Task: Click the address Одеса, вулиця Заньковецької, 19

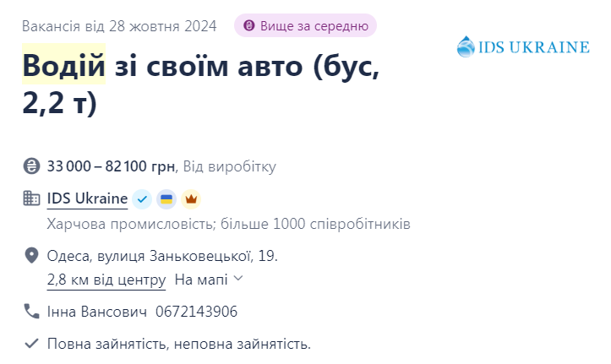Action: pyautogui.click(x=162, y=256)
